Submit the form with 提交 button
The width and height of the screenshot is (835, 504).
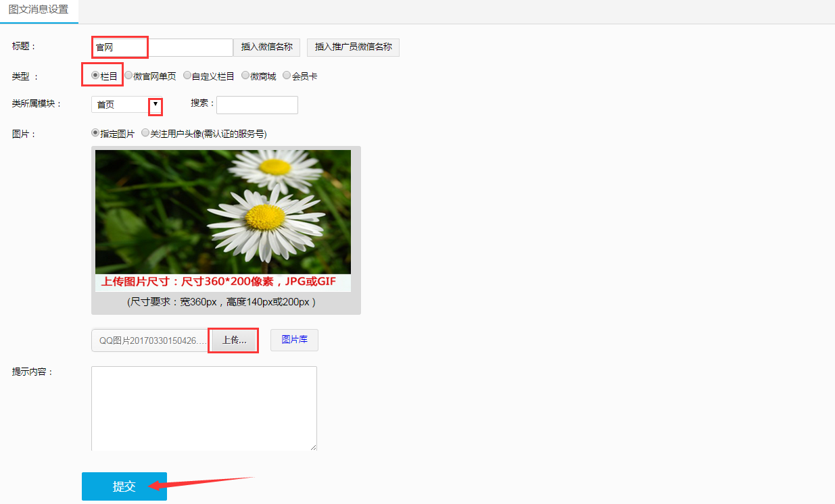124,486
